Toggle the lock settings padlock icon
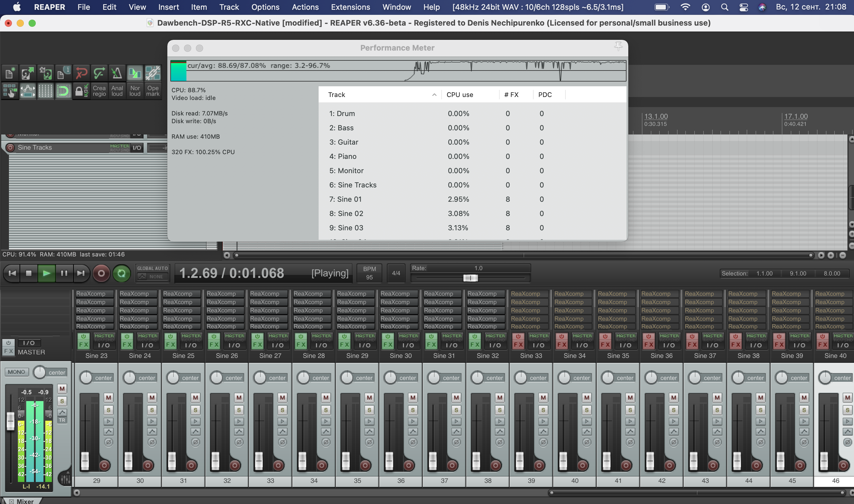 coord(81,91)
